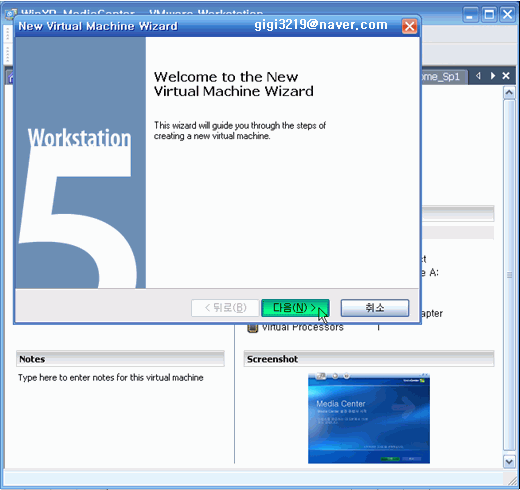Screen dimensions: 520x490
Task: Click the wizard's New Virtual Machine Wizard title
Action: click(98, 26)
